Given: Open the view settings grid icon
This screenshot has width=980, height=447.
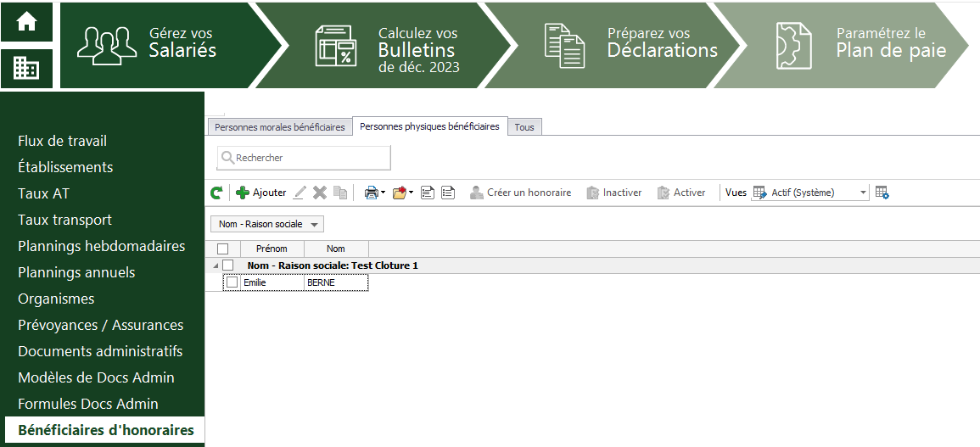Looking at the screenshot, I should (x=882, y=193).
